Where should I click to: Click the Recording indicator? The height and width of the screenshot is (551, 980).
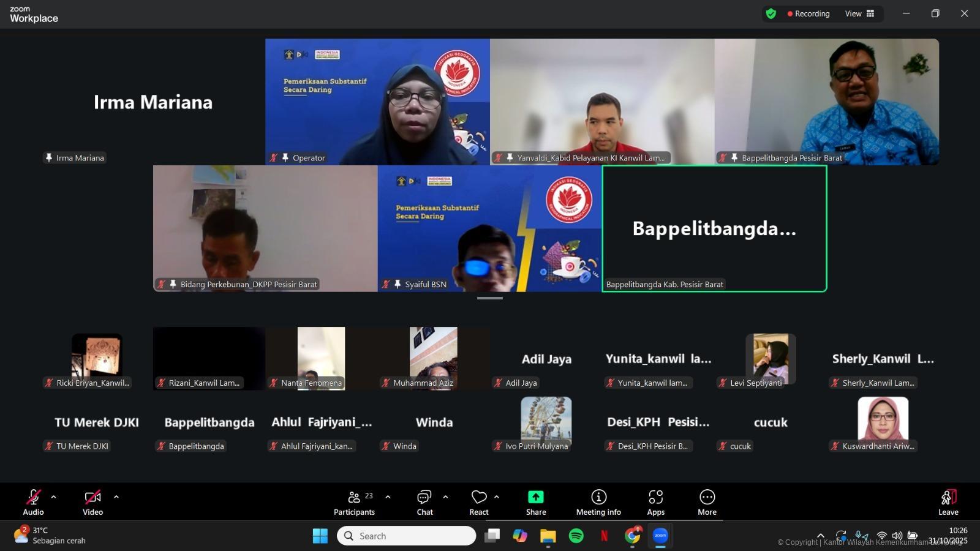pyautogui.click(x=809, y=13)
